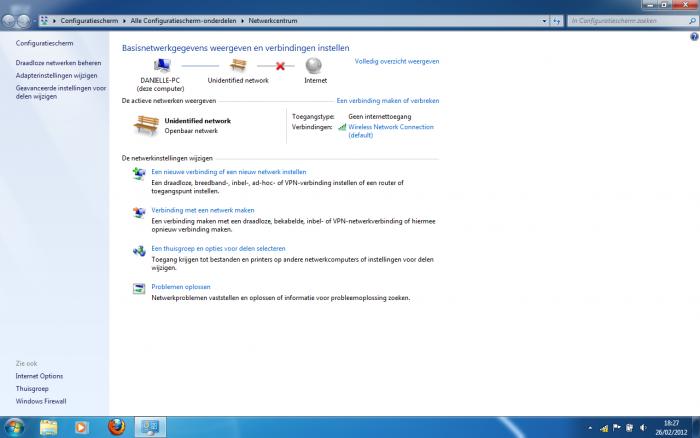This screenshot has width=700, height=438.
Task: Open Windows Explorer from the taskbar
Action: point(48,427)
